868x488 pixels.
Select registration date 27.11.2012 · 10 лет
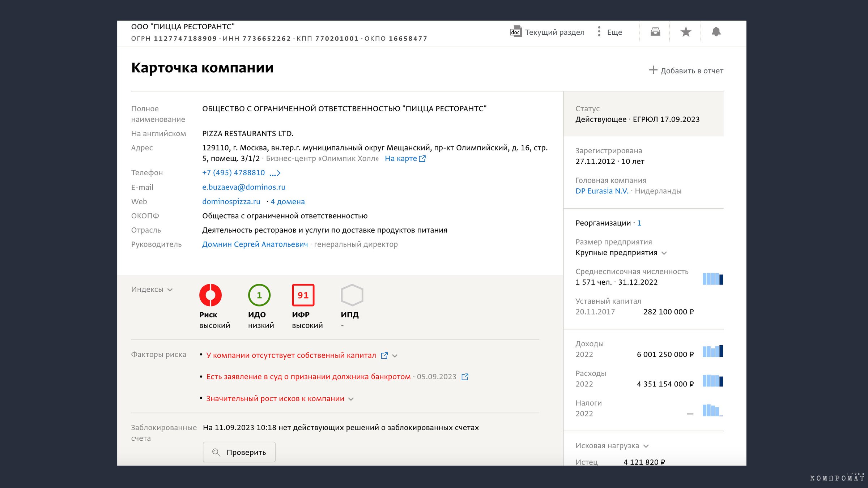pyautogui.click(x=610, y=162)
